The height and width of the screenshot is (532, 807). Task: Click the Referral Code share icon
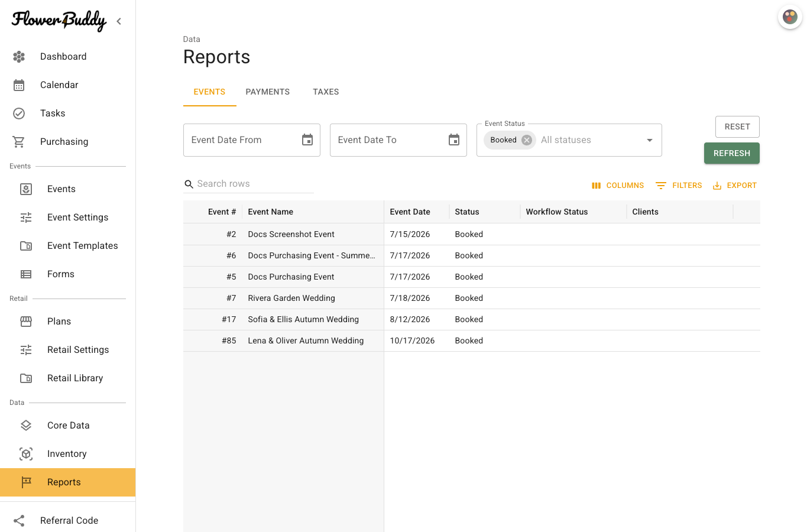[19, 521]
